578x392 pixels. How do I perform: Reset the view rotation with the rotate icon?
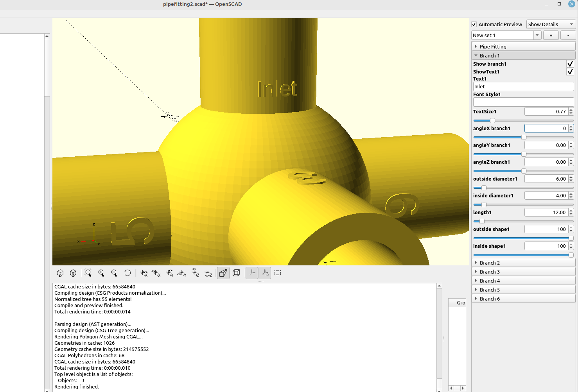(127, 273)
